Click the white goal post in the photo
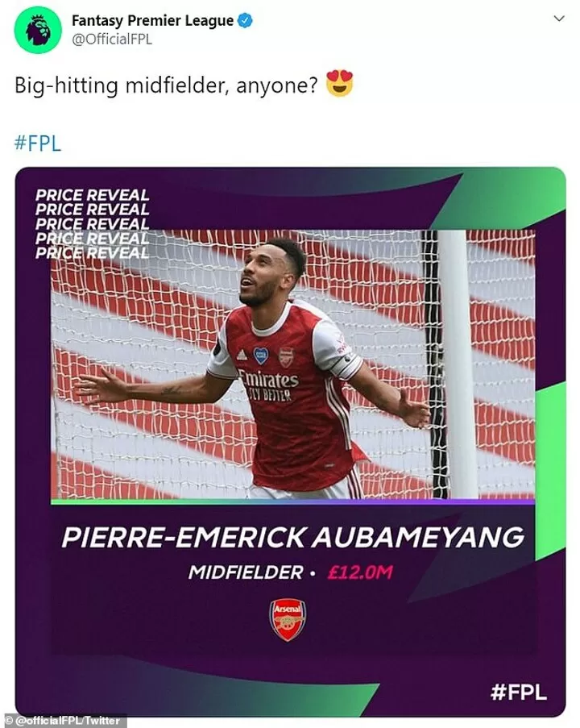Screen dimensions: 580x728 tap(458, 363)
